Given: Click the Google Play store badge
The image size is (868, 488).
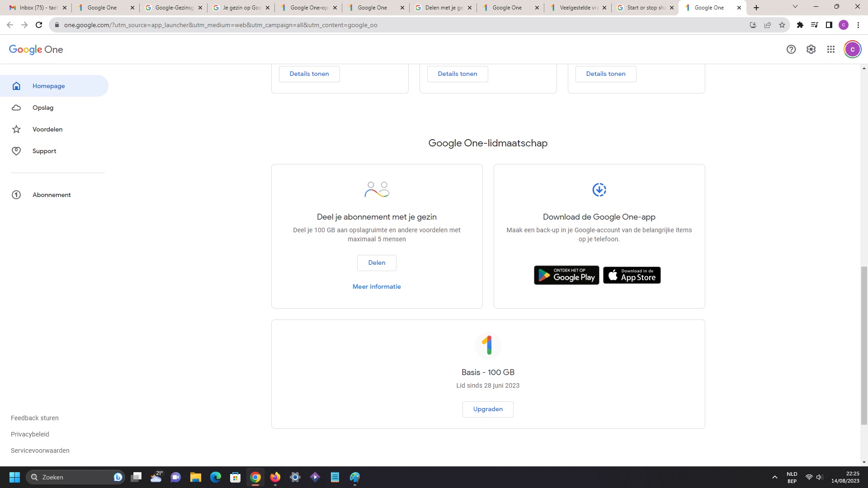Looking at the screenshot, I should [x=566, y=275].
